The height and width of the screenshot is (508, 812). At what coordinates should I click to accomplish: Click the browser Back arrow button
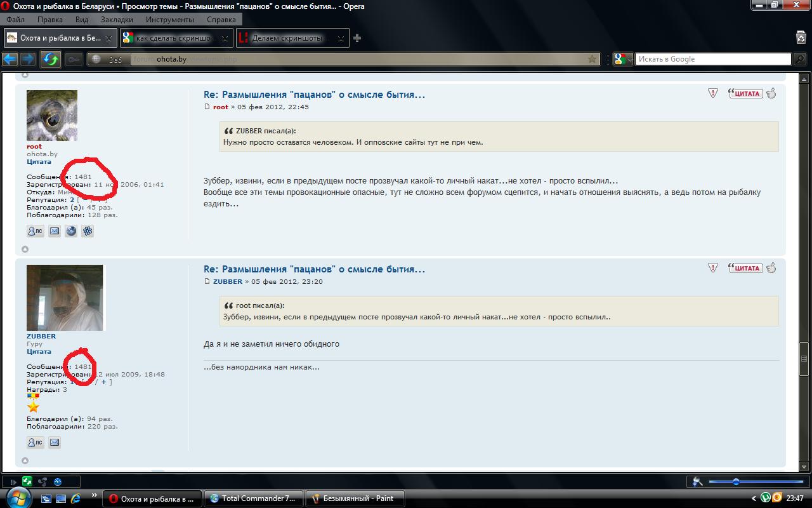tap(10, 59)
